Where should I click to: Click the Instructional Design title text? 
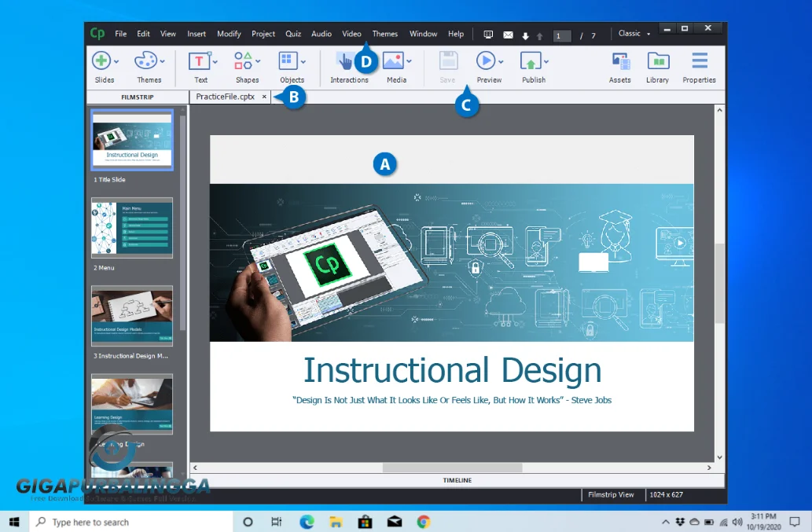(x=452, y=370)
